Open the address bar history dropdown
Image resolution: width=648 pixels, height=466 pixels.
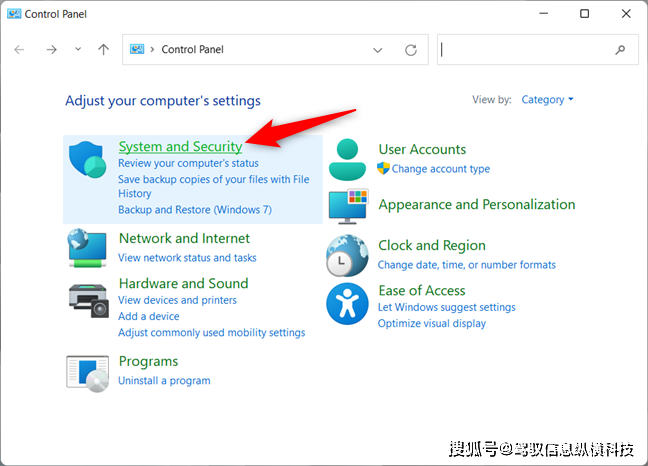[x=377, y=50]
